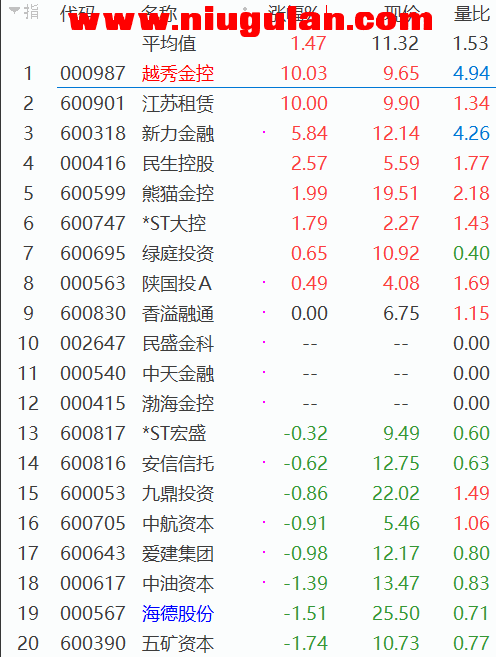Click 民生控股 change value 2.57
The width and height of the screenshot is (496, 657).
309,163
